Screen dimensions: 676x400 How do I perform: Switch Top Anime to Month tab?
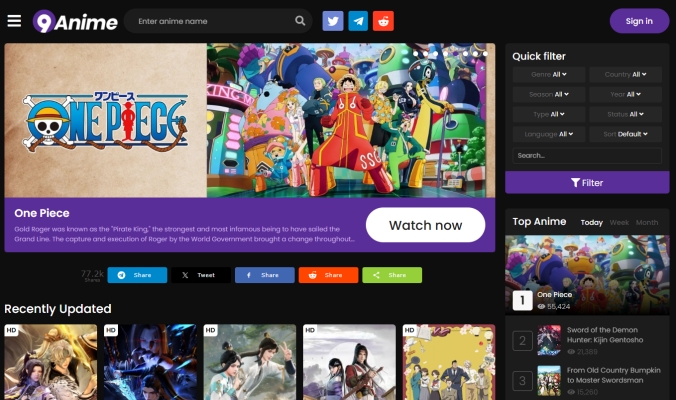pos(647,222)
